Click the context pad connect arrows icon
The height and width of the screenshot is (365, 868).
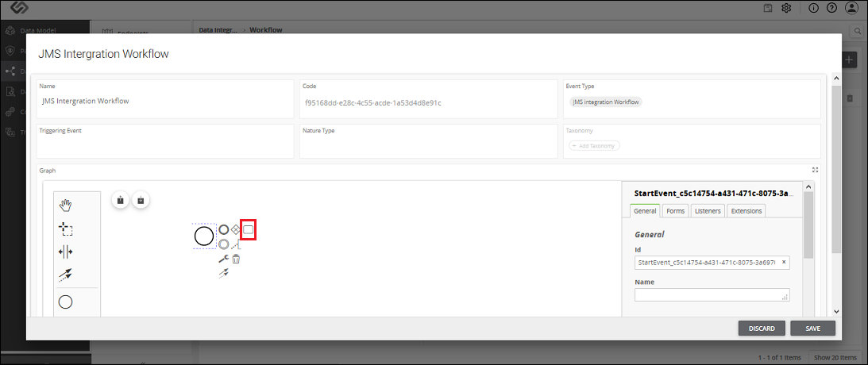click(224, 273)
